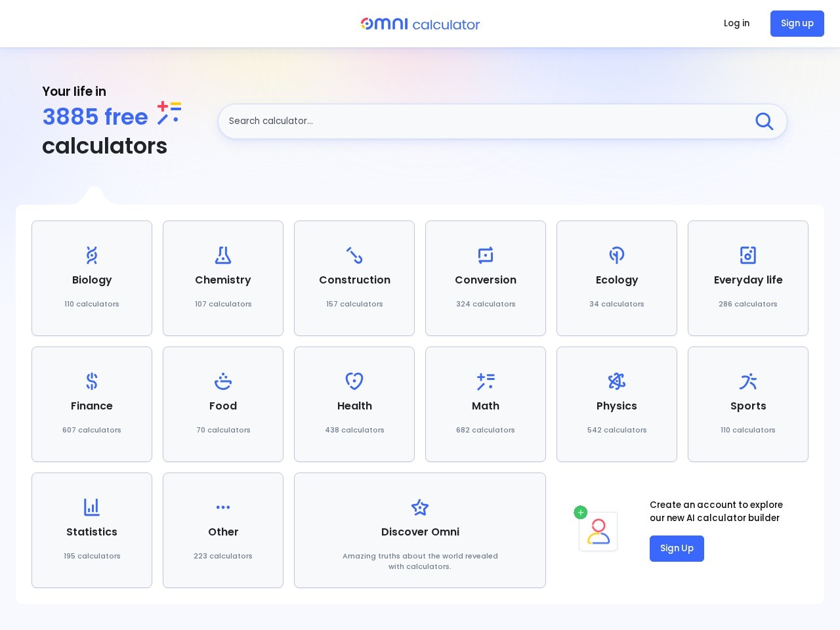Click '223 calculators' text in Other card

coord(223,556)
